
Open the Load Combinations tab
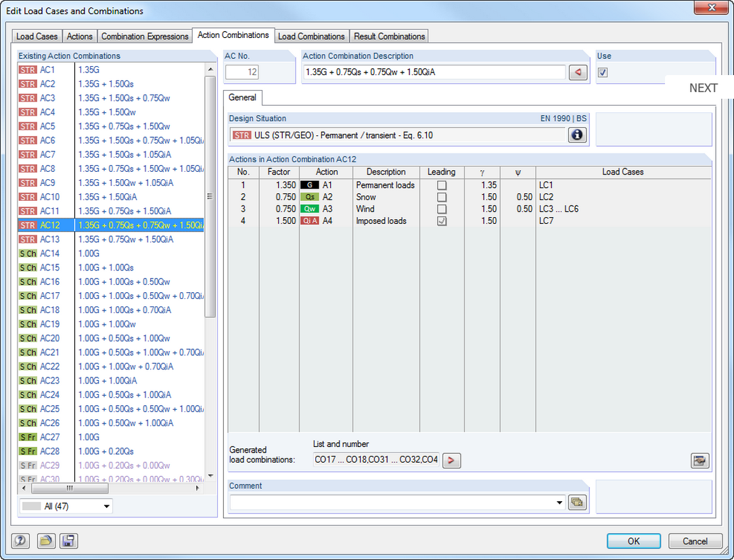(x=311, y=36)
